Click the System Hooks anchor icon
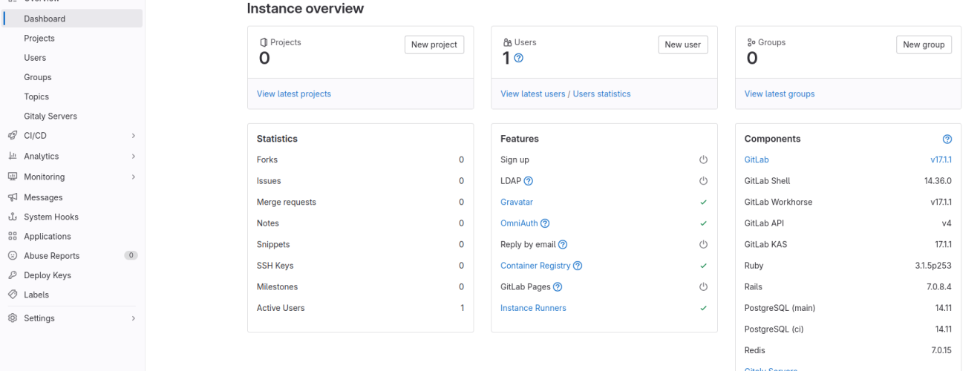The height and width of the screenshot is (371, 980). click(x=12, y=217)
